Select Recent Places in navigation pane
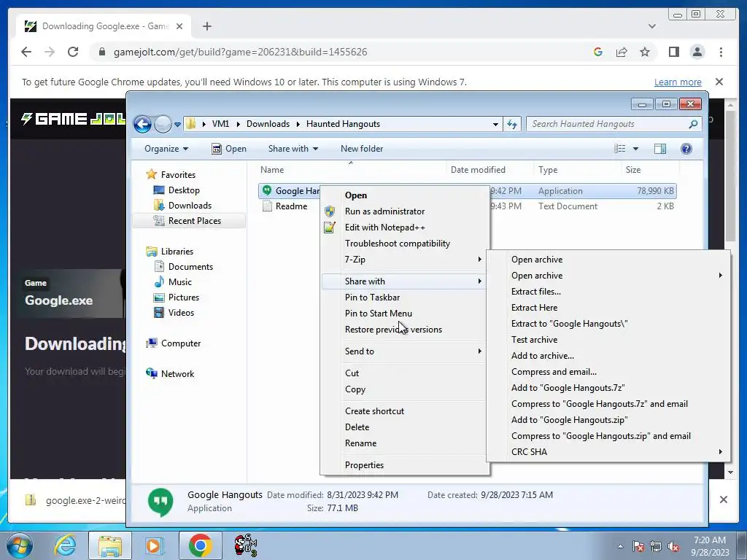747x560 pixels. pyautogui.click(x=187, y=220)
